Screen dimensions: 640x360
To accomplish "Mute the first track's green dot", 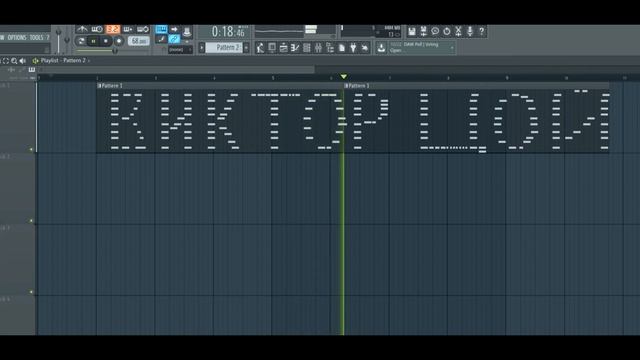I will (31, 149).
